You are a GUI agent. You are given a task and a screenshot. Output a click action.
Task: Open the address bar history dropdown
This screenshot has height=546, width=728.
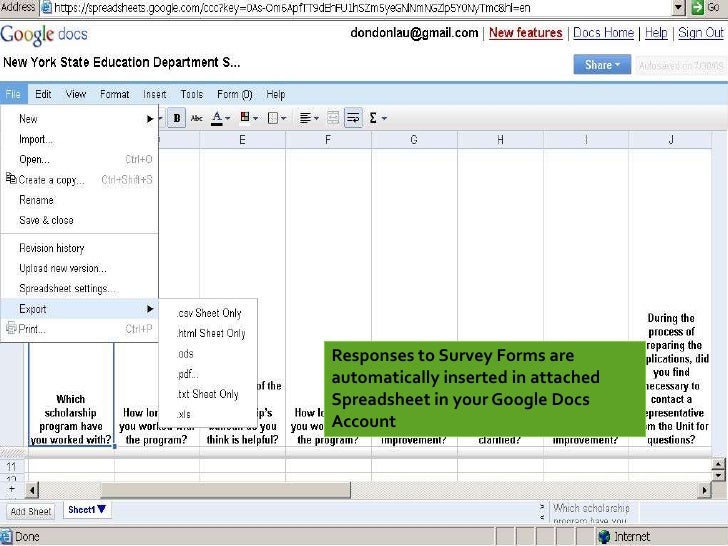(x=678, y=7)
